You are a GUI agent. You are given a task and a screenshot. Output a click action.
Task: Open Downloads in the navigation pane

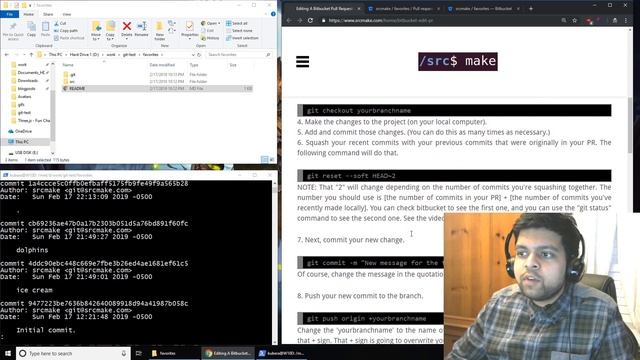[28, 80]
